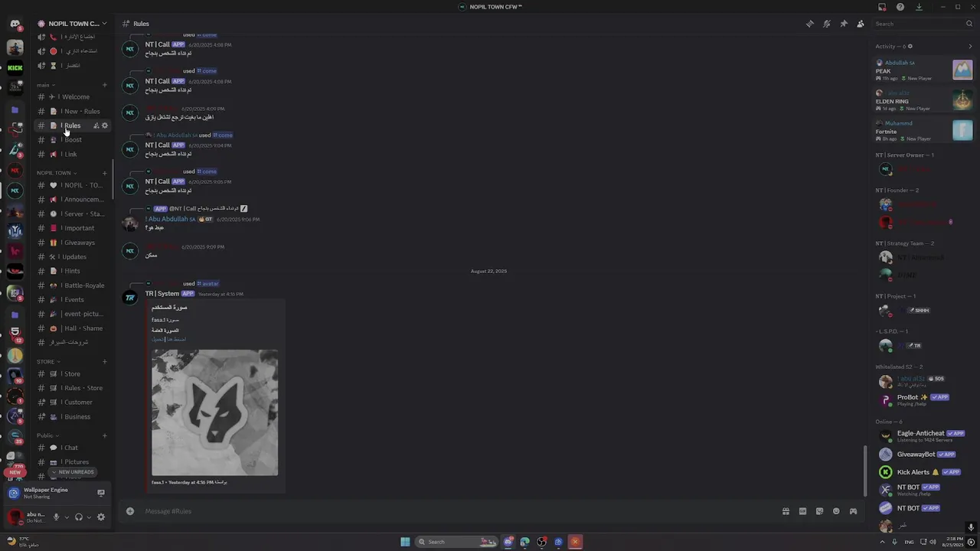Viewport: 980px width, 551px height.
Task: Open the apps launcher icon in message bar
Action: [853, 511]
